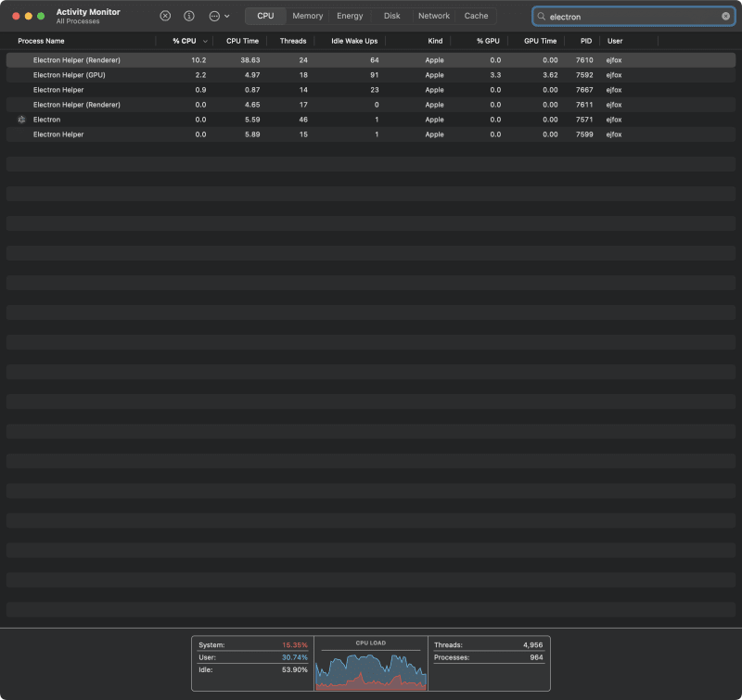
Task: Switch to the Energy pane
Action: point(350,15)
